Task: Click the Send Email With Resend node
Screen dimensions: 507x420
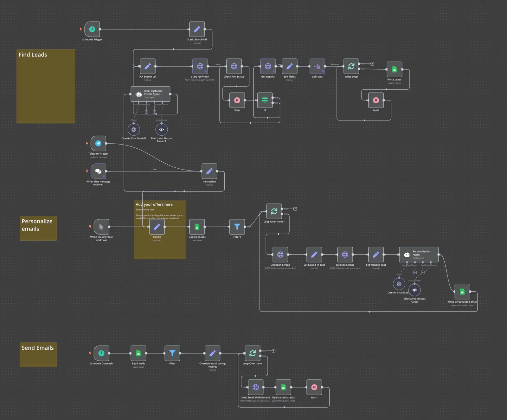Action: 255,387
